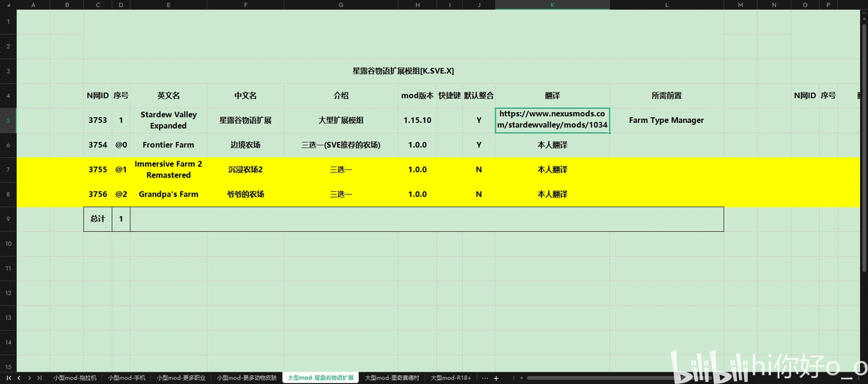Open the 小型mod-更多动物皮肤 sheet tab
The height and width of the screenshot is (384, 868).
(246, 378)
